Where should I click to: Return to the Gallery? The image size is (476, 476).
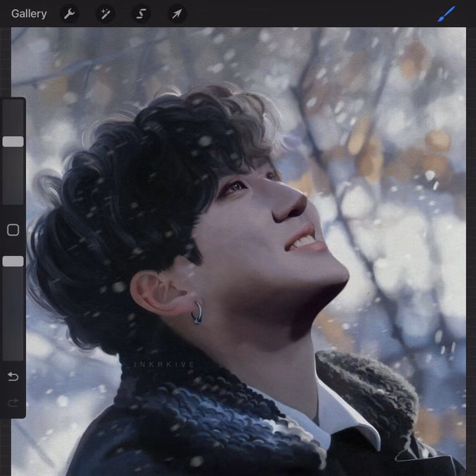(29, 14)
